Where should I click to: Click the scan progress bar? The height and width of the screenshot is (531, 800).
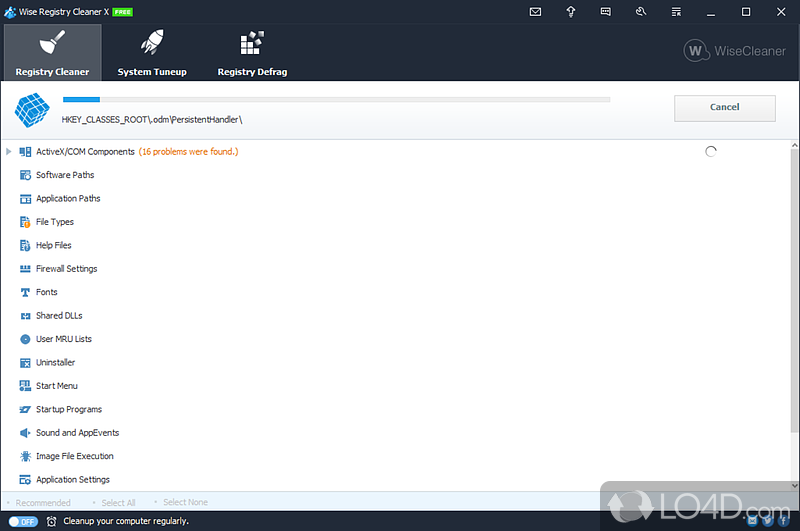(336, 99)
